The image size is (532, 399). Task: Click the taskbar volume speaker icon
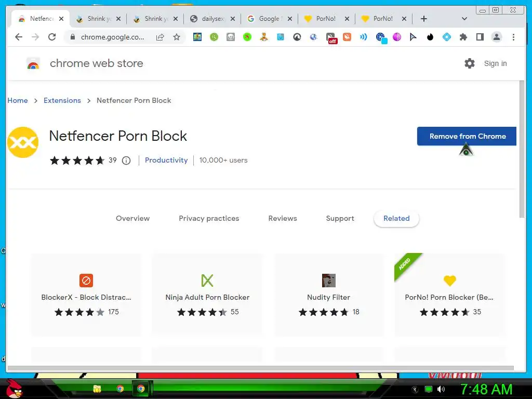pyautogui.click(x=441, y=389)
